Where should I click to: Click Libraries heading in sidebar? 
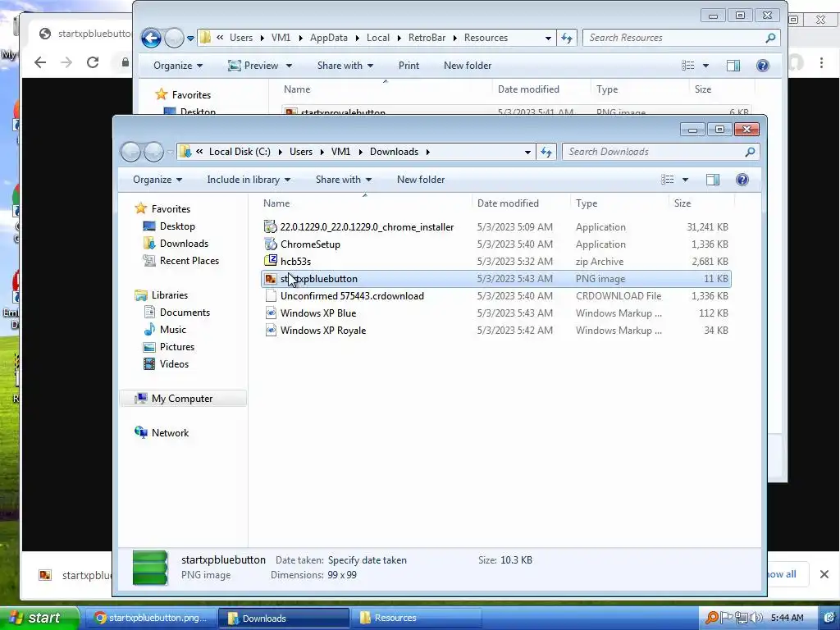[169, 295]
